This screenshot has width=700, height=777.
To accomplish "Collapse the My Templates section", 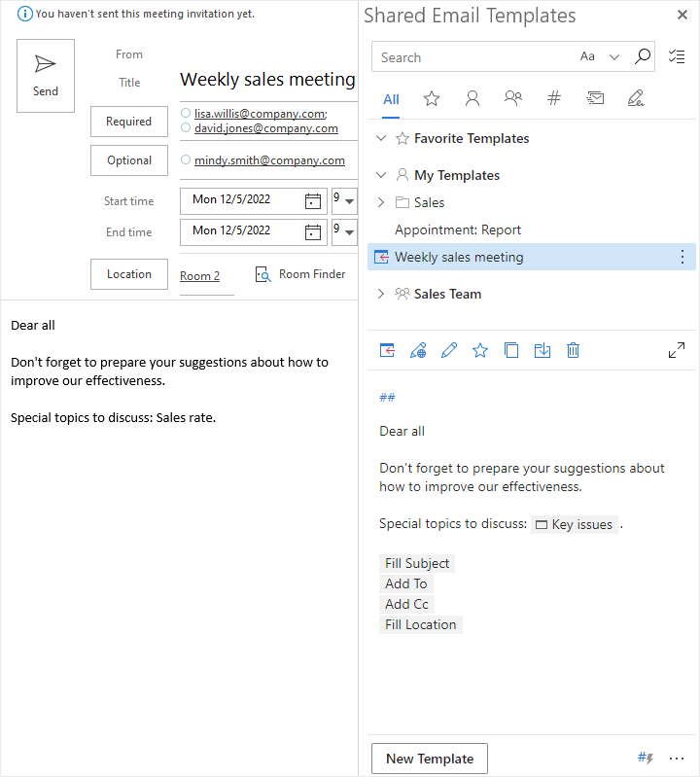I will point(381,175).
